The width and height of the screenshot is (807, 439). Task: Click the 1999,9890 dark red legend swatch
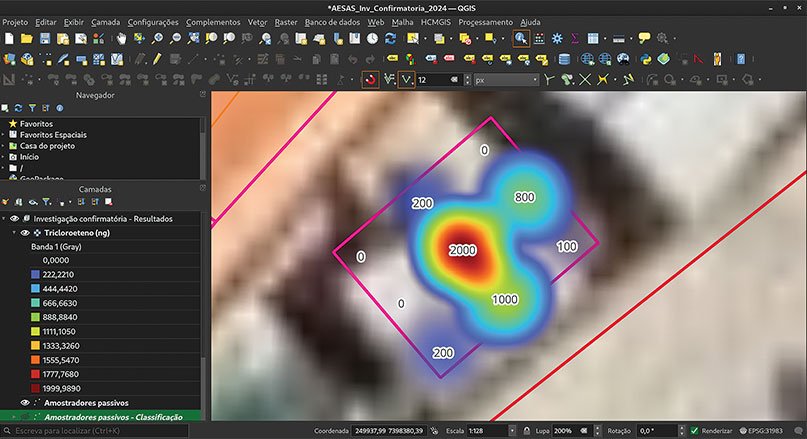click(x=35, y=389)
